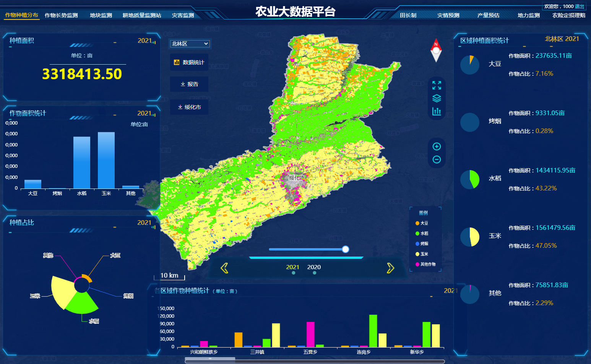
Task: Select year 2020 on the timeline
Action: click(314, 267)
